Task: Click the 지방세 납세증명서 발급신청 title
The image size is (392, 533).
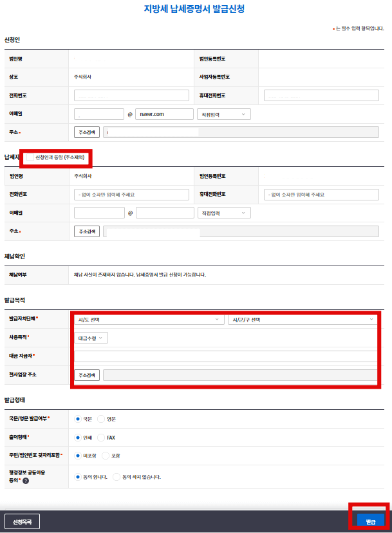Action: 194,9
